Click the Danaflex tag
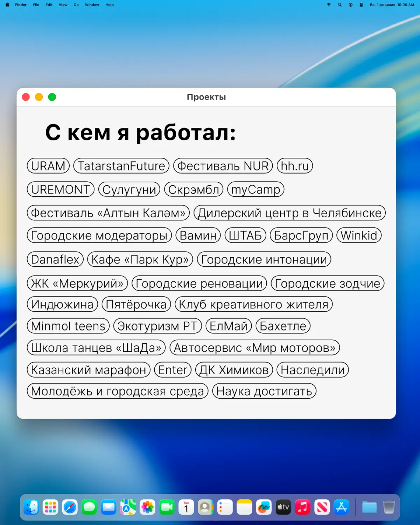 55,259
